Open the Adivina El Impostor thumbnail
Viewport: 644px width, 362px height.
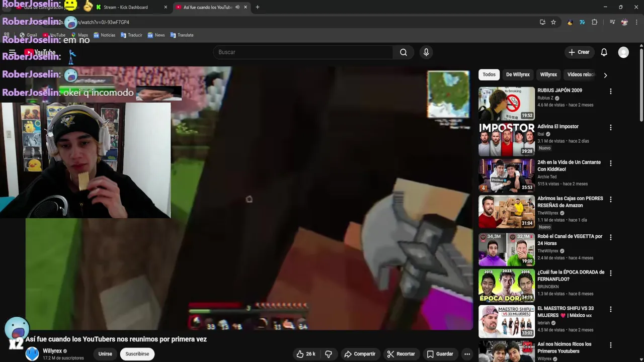(x=507, y=139)
